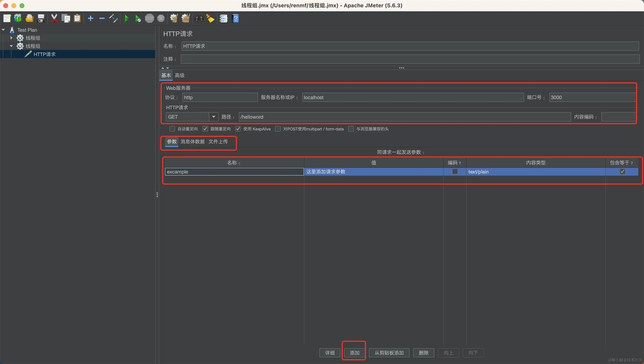Toggle 使用 KeepAlive checkbox
Image resolution: width=644 pixels, height=364 pixels.
(238, 129)
